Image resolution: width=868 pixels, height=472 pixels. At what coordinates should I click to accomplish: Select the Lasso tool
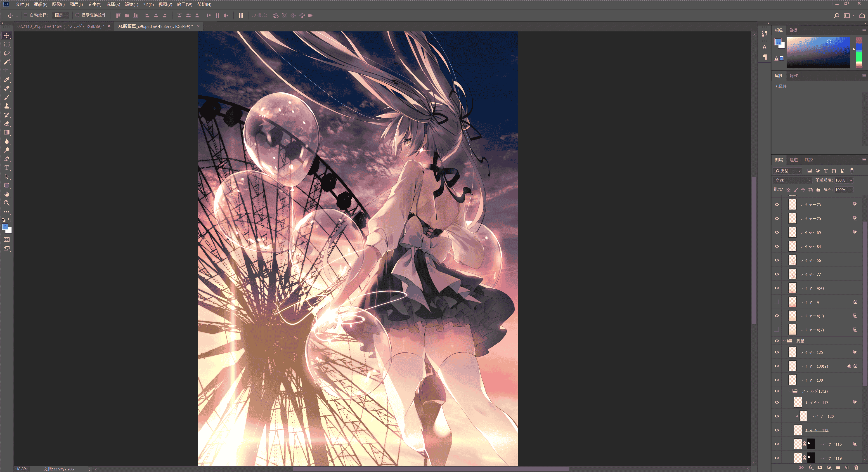point(7,53)
